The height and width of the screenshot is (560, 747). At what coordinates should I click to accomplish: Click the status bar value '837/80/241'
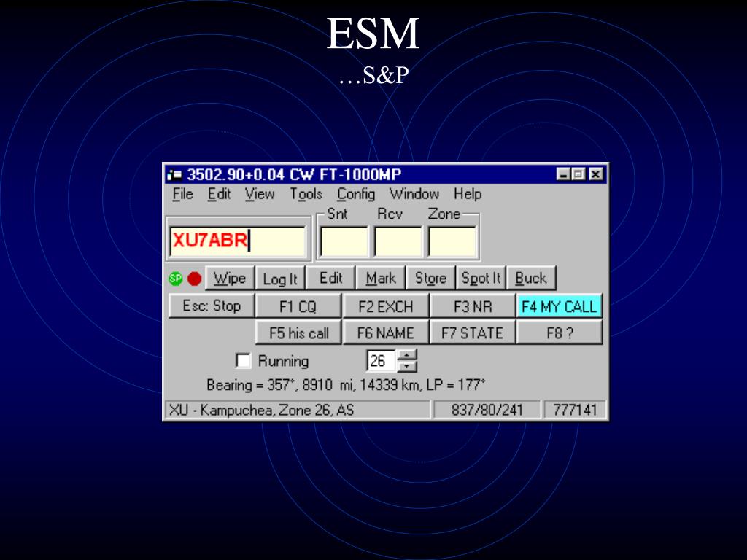point(487,410)
